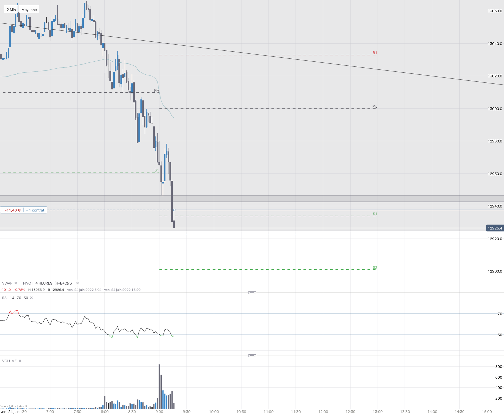Grab the resize handle above the RSI panel

coord(252,293)
